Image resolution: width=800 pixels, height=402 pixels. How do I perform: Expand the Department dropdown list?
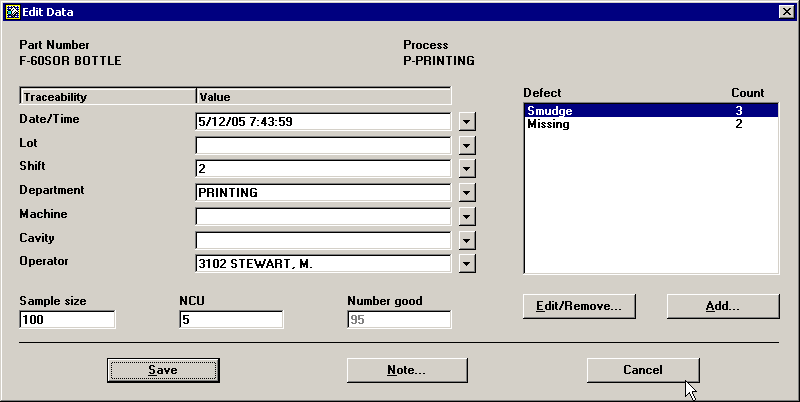(467, 193)
